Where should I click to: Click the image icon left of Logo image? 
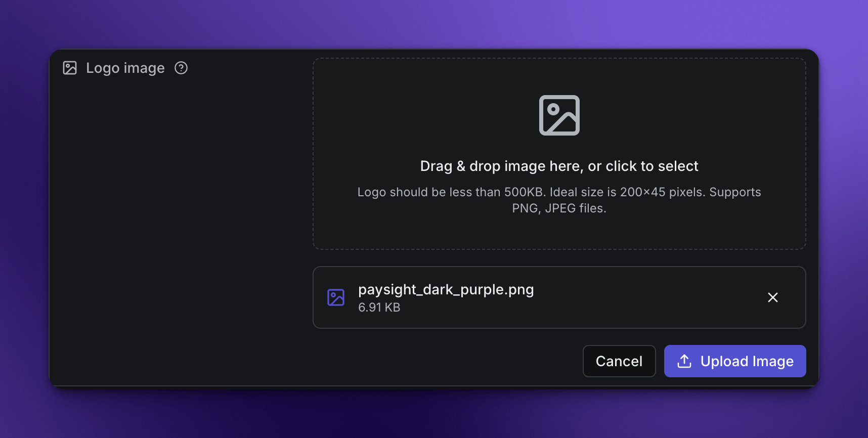tap(70, 68)
